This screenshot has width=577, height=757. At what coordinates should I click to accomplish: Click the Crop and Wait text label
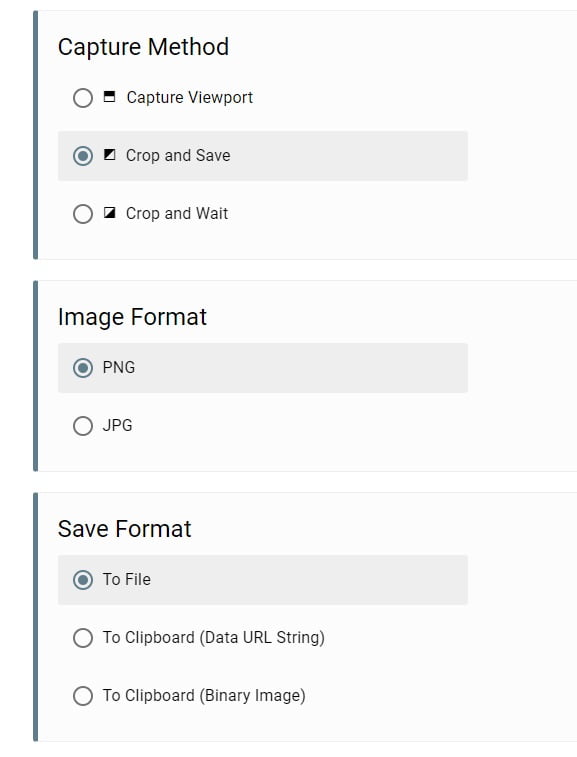177,213
